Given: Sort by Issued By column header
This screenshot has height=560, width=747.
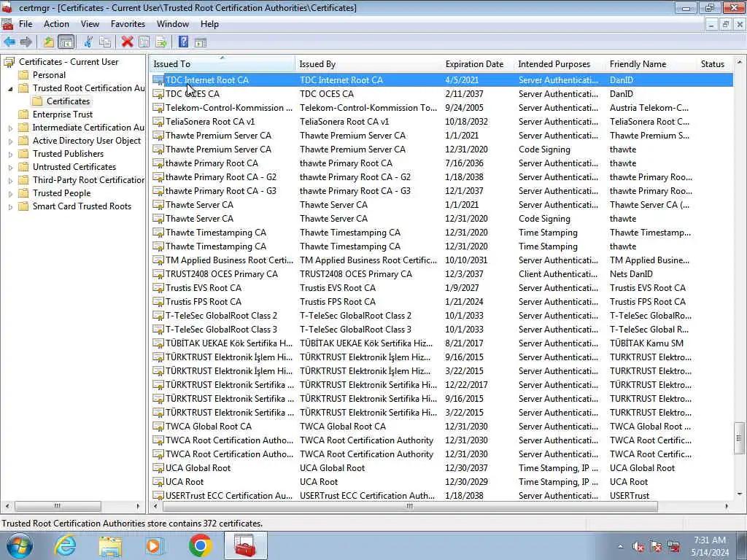Looking at the screenshot, I should click(x=368, y=64).
